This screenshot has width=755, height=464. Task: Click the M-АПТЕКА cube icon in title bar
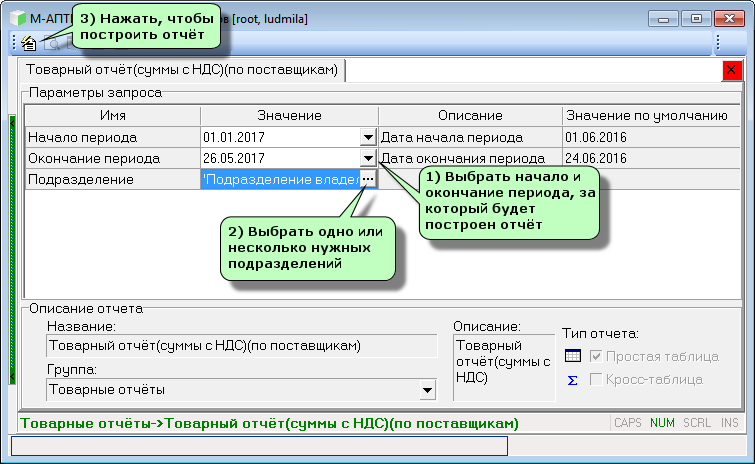tap(18, 18)
